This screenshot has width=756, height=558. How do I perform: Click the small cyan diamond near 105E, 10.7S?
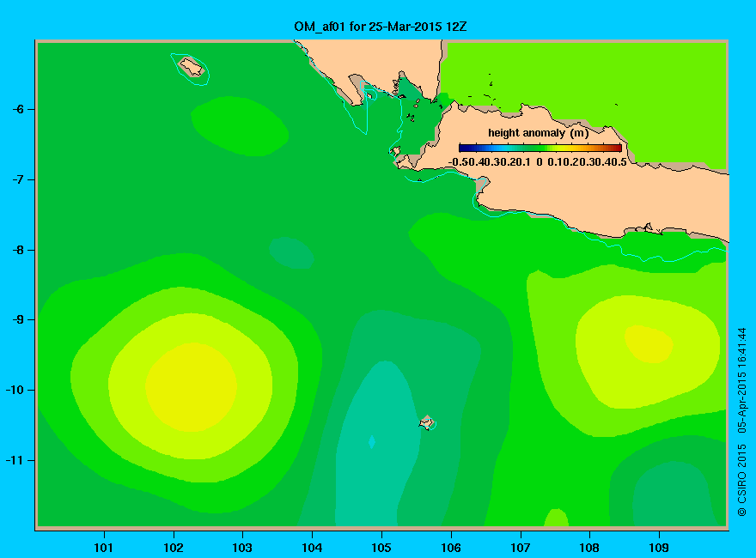coord(372,441)
